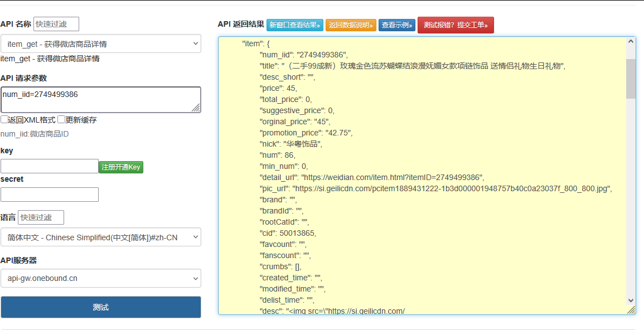Open api-gw.onebound.cn server dropdown
644x330 pixels.
[101, 278]
